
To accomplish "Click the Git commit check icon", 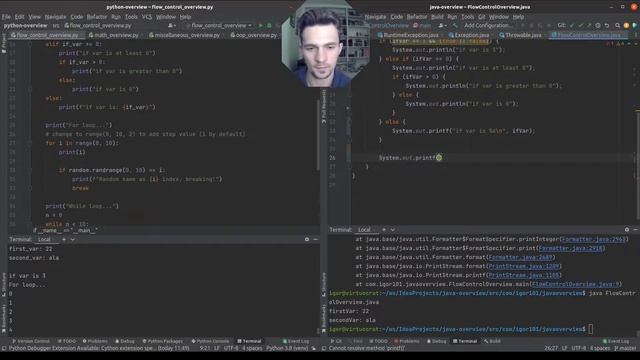I will coord(580,25).
